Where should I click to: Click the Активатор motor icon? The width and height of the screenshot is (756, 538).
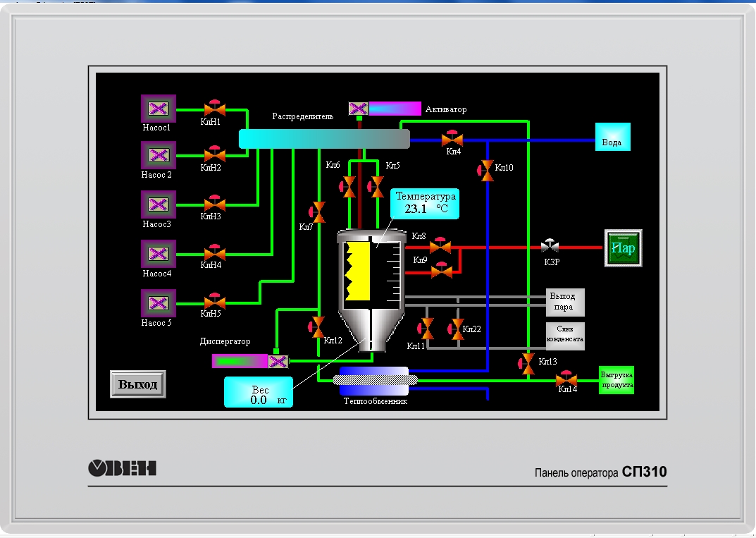pyautogui.click(x=359, y=109)
